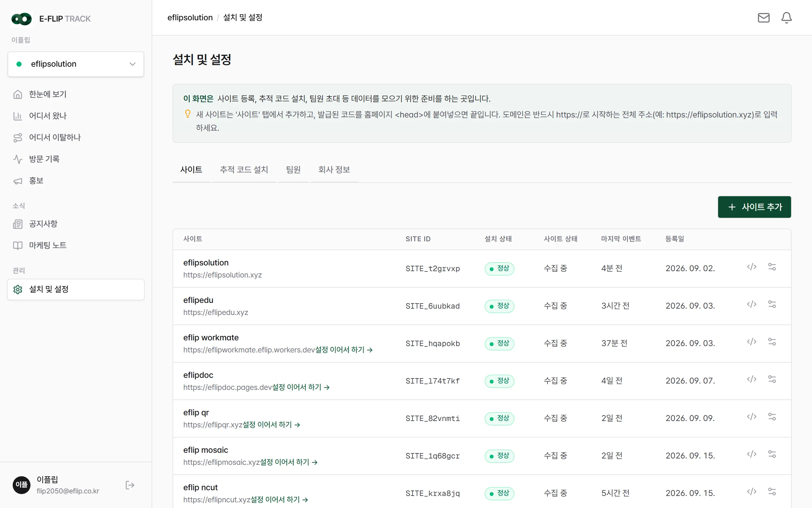
Task: Open the mail inbox icon
Action: pyautogui.click(x=763, y=17)
